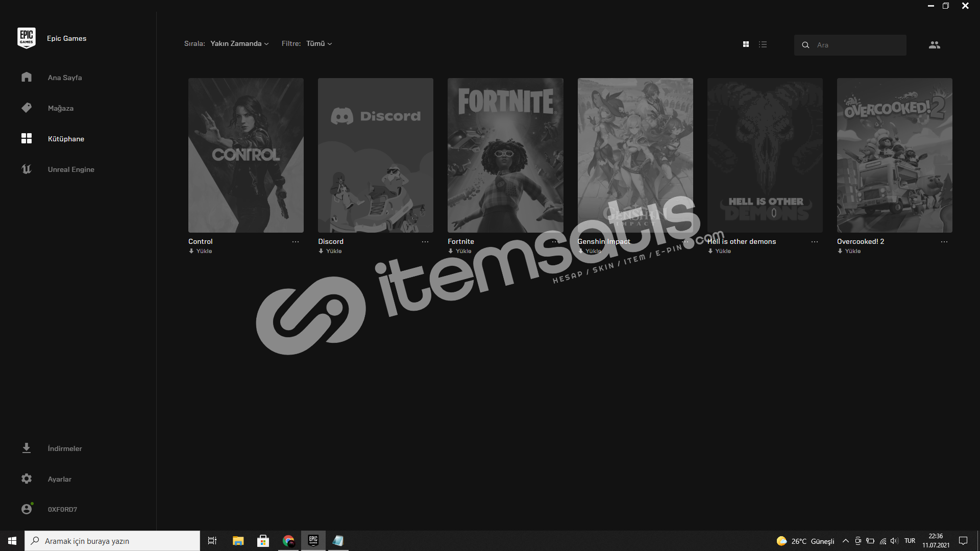
Task: Open Task View on taskbar
Action: pos(212,541)
